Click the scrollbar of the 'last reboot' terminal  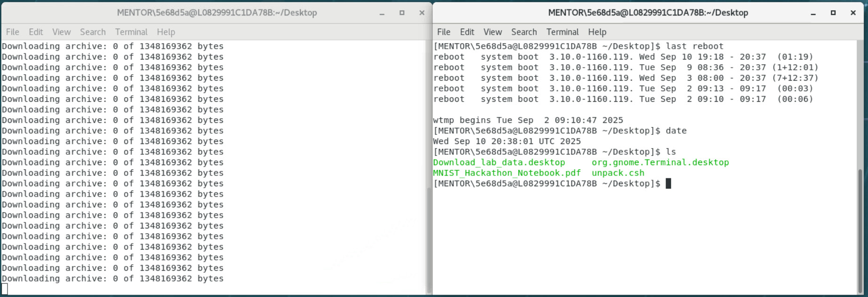click(x=860, y=230)
